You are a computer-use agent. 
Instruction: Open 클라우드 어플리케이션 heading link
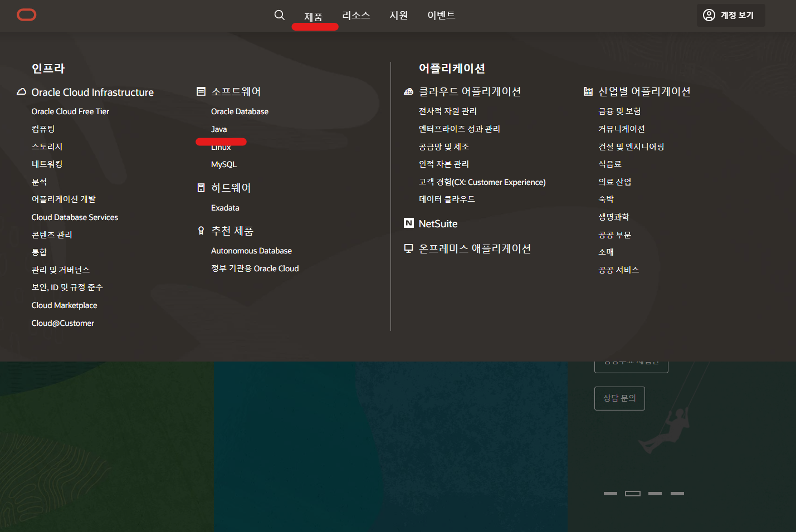pyautogui.click(x=470, y=91)
